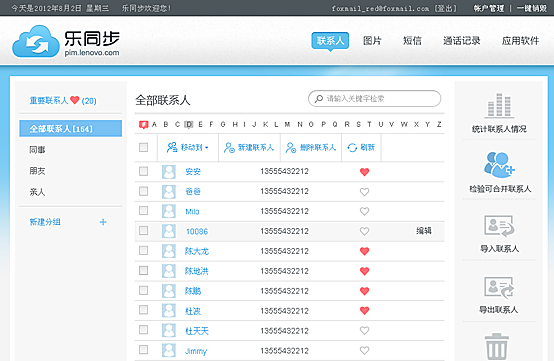Check the box for 陈地洪
The width and height of the screenshot is (554, 361).
143,271
